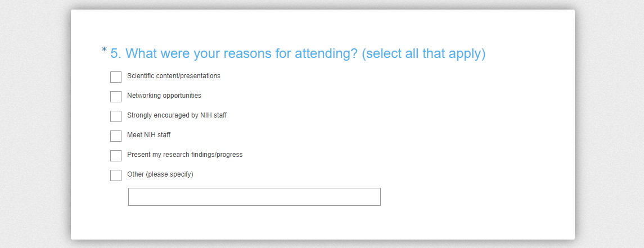Click the 'Strongly encouraged by NIH staff' label

click(x=177, y=115)
